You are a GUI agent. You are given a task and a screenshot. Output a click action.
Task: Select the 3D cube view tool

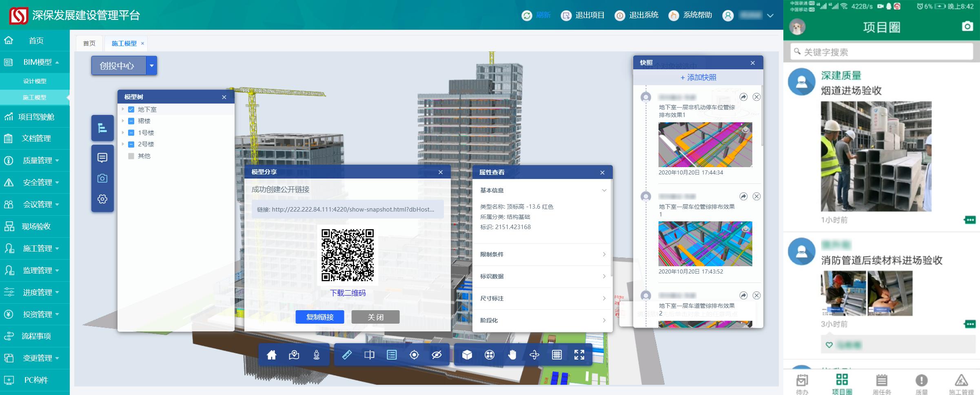(467, 355)
